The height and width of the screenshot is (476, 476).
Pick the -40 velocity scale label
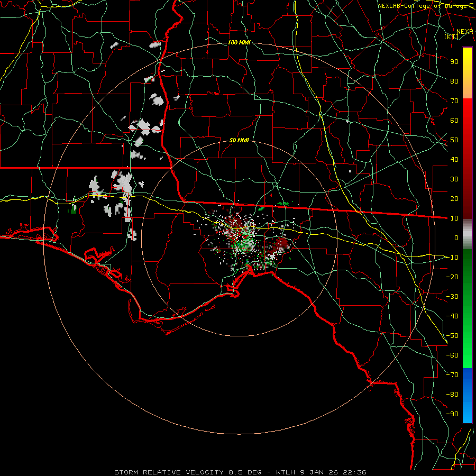pos(452,316)
